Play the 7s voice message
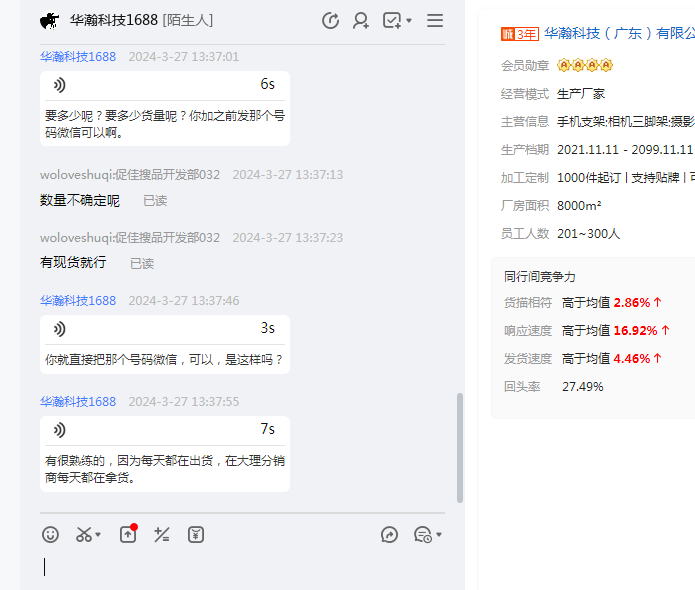This screenshot has width=695, height=590. pos(60,430)
